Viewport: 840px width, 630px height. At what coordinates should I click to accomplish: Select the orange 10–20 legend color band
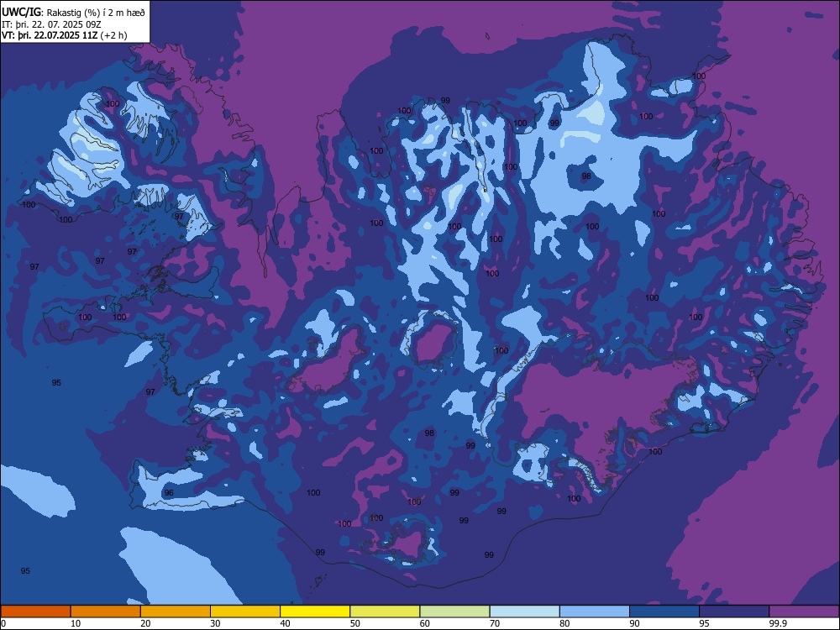(x=106, y=612)
